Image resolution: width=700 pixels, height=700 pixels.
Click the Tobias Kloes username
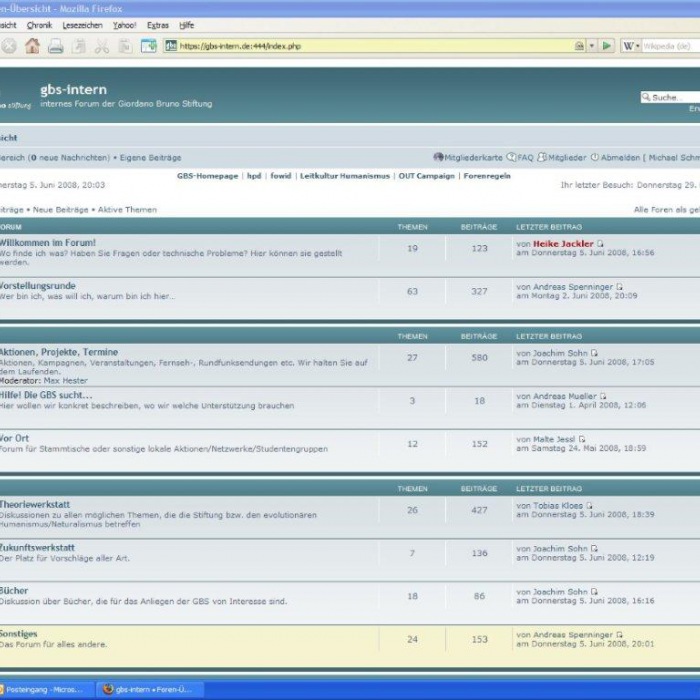click(558, 506)
